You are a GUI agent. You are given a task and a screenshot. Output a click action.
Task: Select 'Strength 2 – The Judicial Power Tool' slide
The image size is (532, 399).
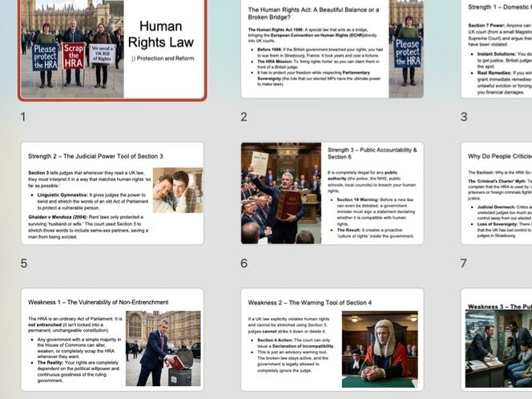[x=112, y=193]
